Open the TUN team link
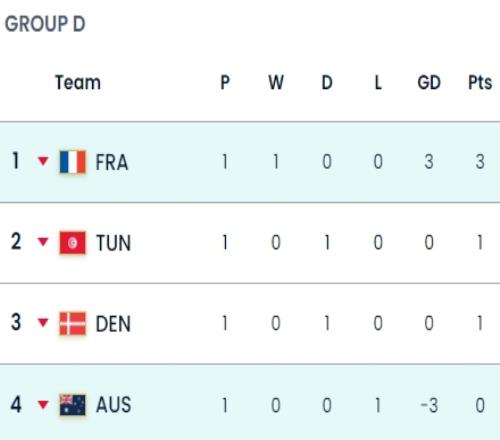500x440 pixels. [113, 243]
